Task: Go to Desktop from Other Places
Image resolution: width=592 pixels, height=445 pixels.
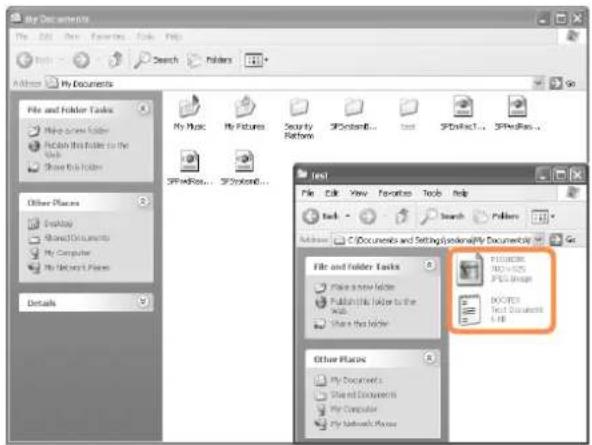Action: click(51, 223)
